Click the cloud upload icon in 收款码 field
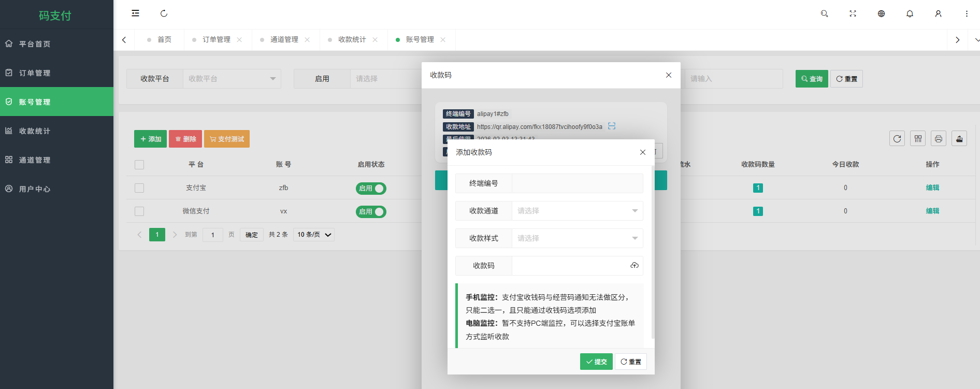The width and height of the screenshot is (980, 389). point(635,265)
